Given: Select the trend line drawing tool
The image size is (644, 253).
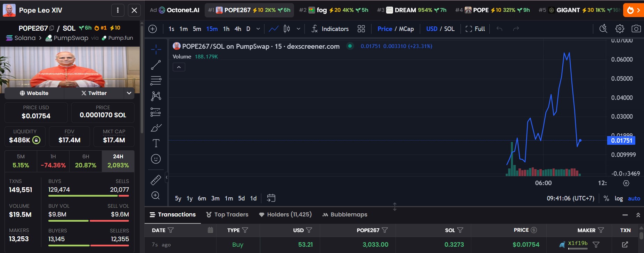Looking at the screenshot, I should point(156,65).
